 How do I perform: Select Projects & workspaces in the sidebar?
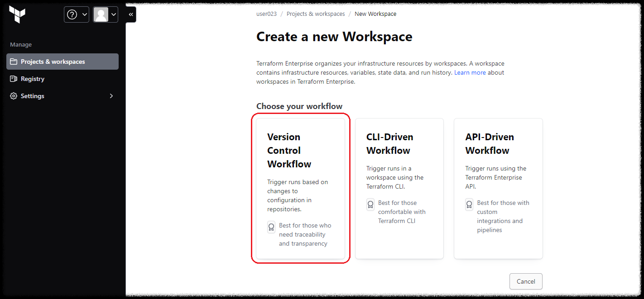tap(62, 62)
